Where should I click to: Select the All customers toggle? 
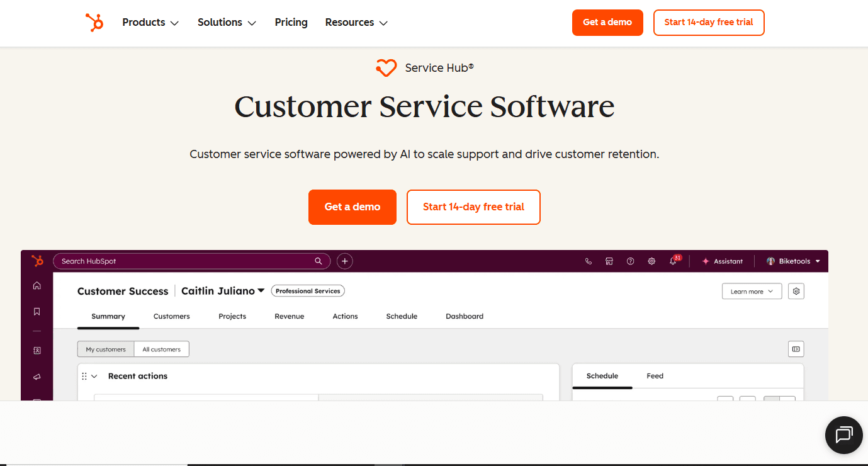click(162, 349)
